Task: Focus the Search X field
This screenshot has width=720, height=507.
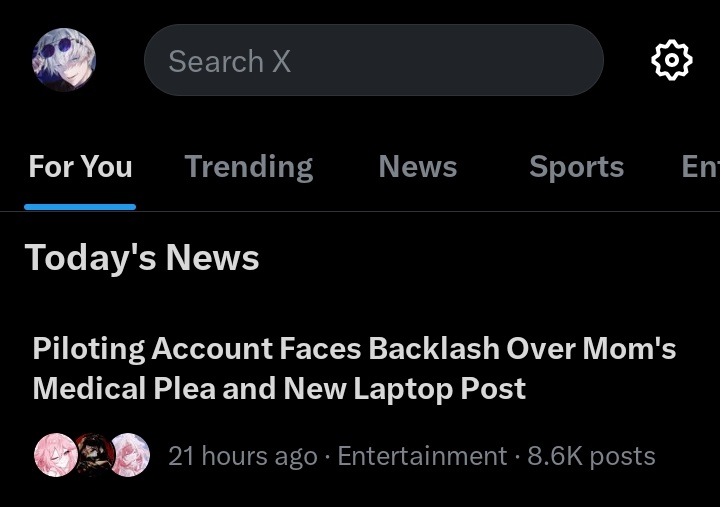Action: pos(374,60)
